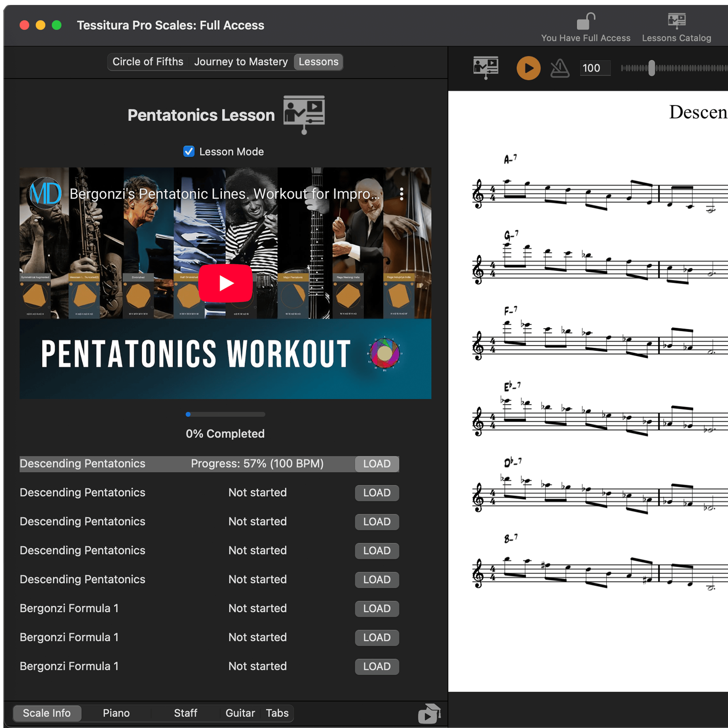Play the score with orange play button
This screenshot has height=728, width=728.
528,68
